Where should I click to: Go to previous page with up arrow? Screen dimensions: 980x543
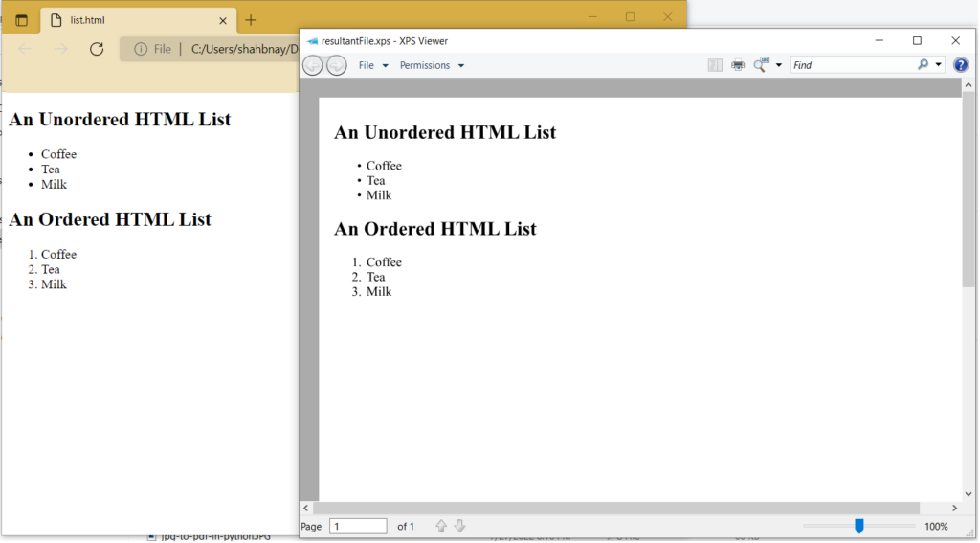(x=441, y=526)
